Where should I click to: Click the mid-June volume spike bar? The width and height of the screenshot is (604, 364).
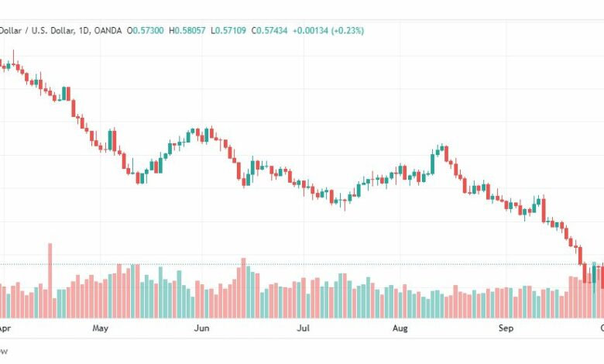click(243, 288)
